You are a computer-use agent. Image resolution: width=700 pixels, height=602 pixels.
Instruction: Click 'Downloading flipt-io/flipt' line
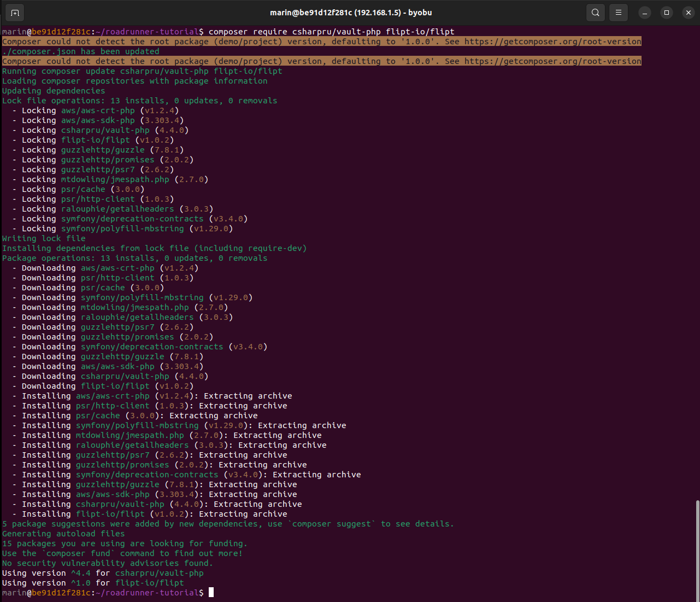pyautogui.click(x=103, y=386)
